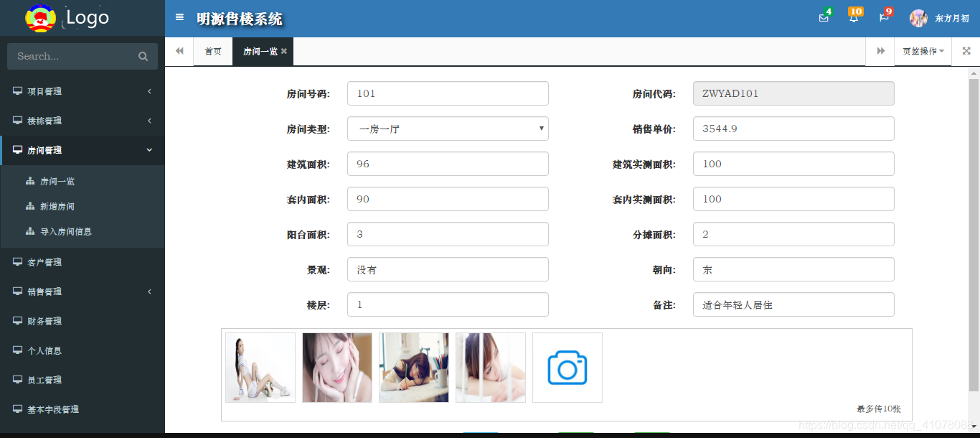Click the tab scroll right double-arrow
The image size is (980, 438).
click(880, 51)
